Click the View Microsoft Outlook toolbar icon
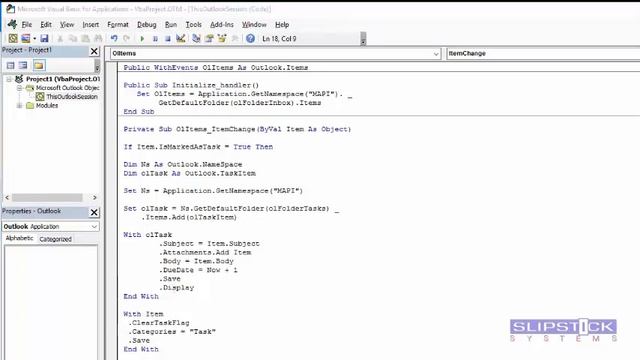This screenshot has height=360, width=640. point(13,38)
